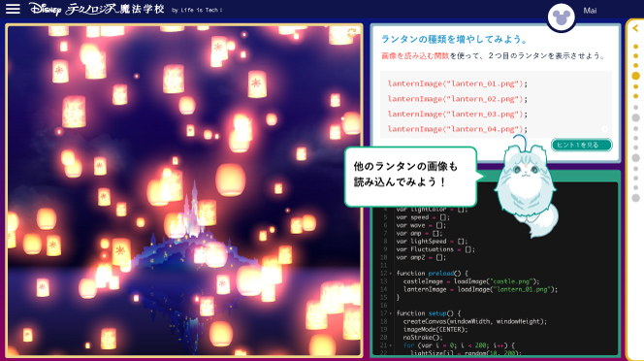This screenshot has width=644, height=361.
Task: Reload the lantern preview canvas
Action: pos(351,33)
